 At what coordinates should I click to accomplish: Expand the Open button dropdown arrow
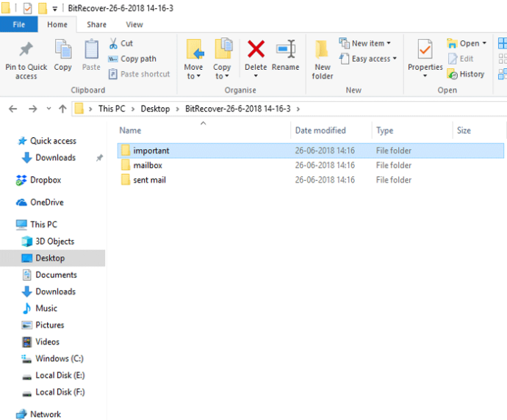(484, 43)
